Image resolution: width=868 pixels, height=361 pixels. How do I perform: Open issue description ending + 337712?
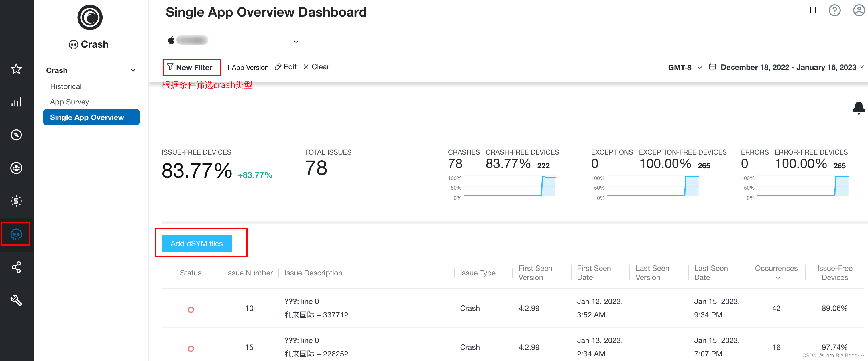tap(316, 308)
